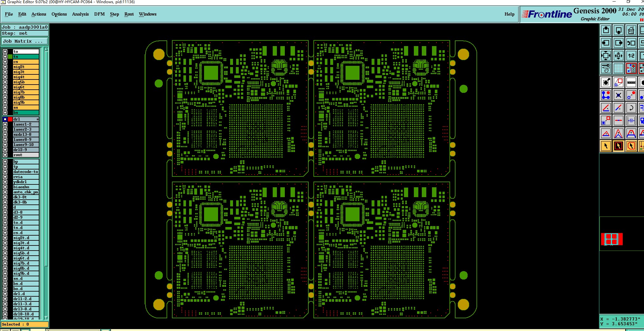The image size is (644, 331).
Task: Toggle the 'datecode-to' layer checkbox
Action: (5, 172)
